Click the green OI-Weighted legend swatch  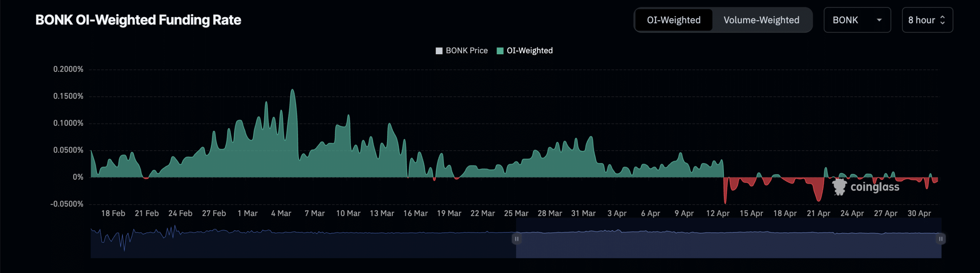(x=500, y=51)
